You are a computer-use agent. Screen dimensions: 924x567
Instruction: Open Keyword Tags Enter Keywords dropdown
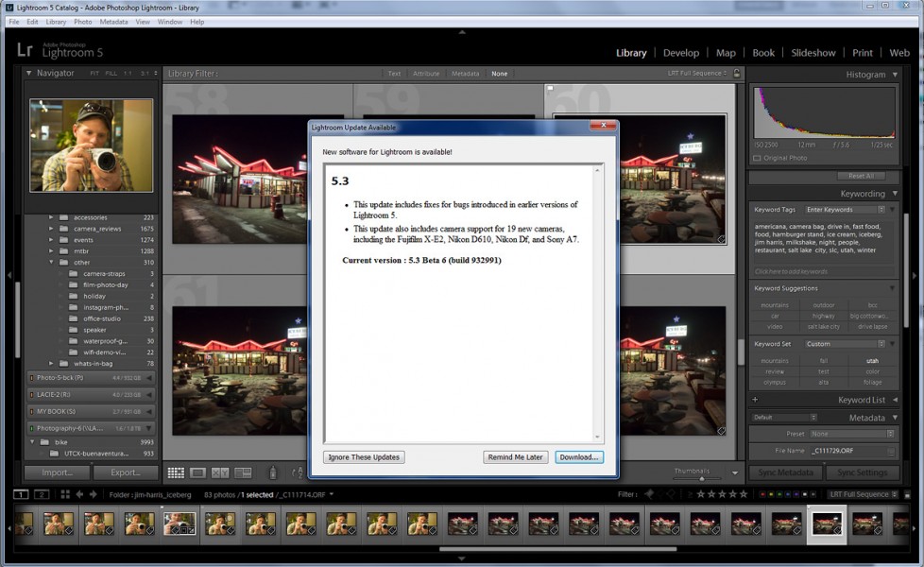(845, 209)
